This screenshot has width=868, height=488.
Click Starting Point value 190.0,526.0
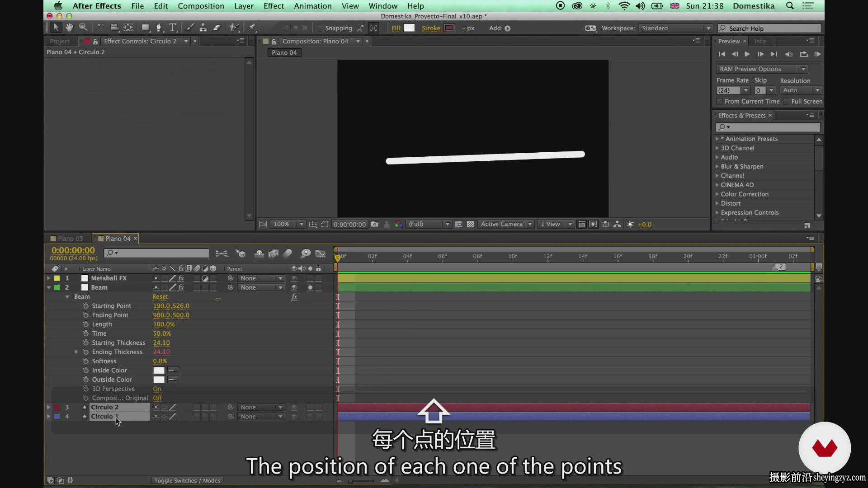click(171, 306)
